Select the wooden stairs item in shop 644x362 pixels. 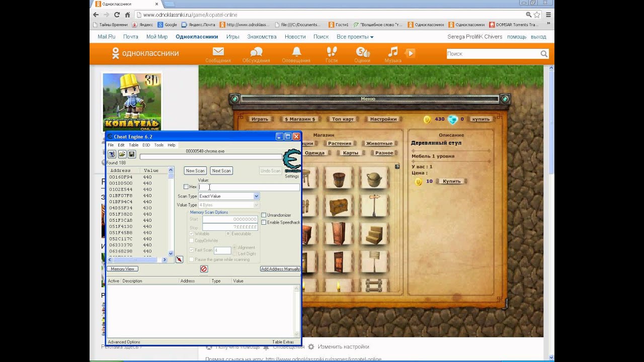pyautogui.click(x=374, y=233)
